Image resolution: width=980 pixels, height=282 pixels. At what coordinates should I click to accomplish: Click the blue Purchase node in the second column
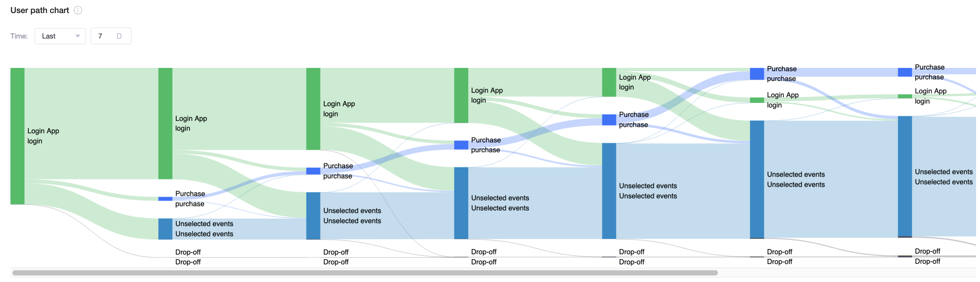(165, 198)
